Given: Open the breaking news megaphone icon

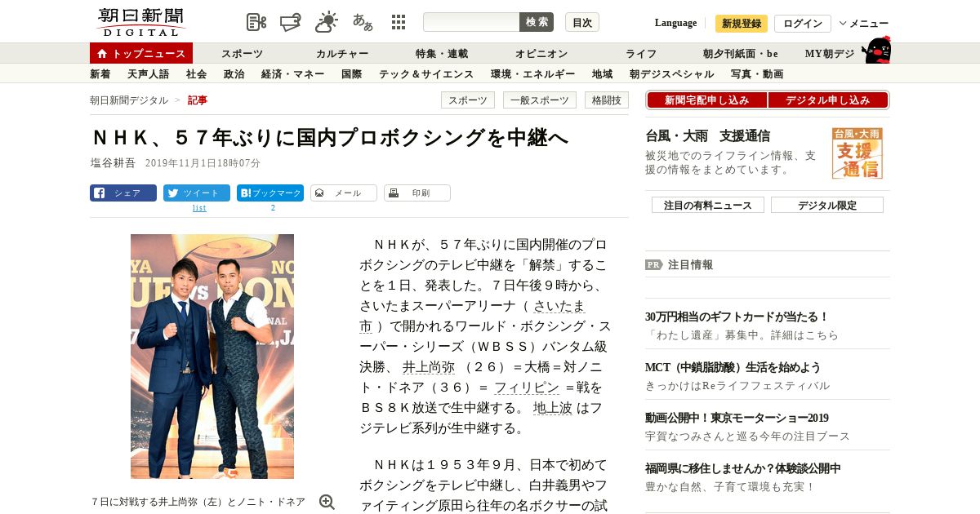Looking at the screenshot, I should 292,22.
